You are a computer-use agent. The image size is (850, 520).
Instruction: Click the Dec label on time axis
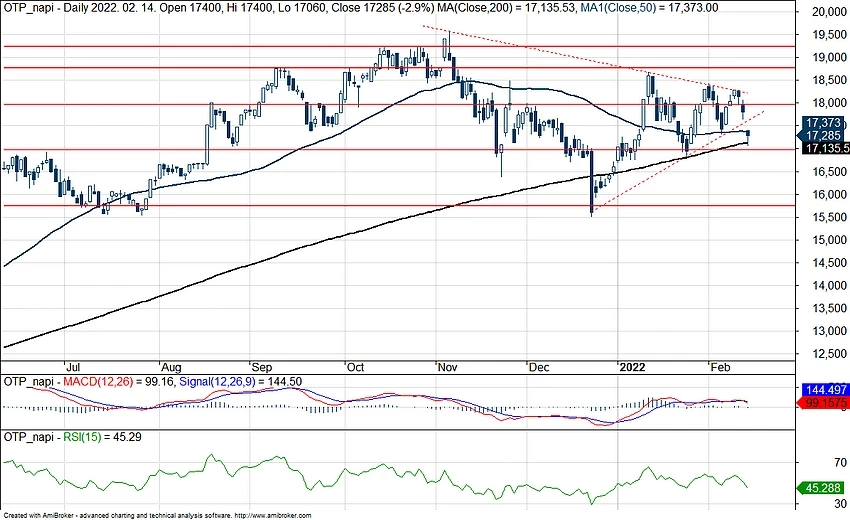point(539,367)
